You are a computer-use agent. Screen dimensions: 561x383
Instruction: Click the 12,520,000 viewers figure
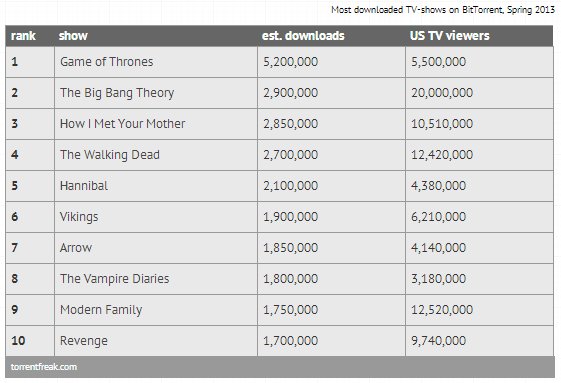442,310
